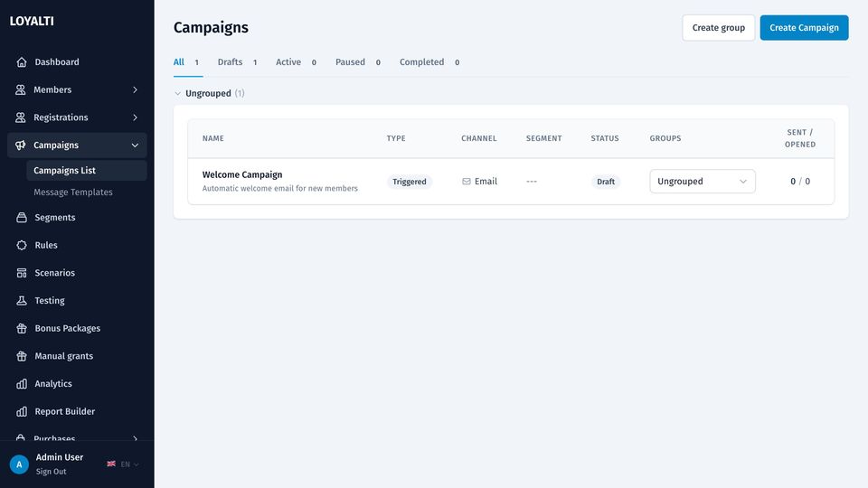Collapse the Campaigns submenu chevron

pos(135,145)
